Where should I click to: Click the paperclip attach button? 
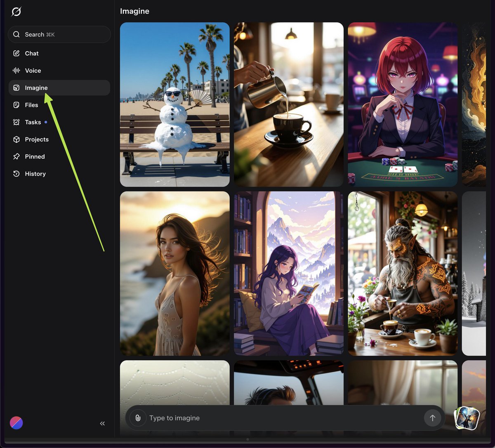click(x=138, y=418)
